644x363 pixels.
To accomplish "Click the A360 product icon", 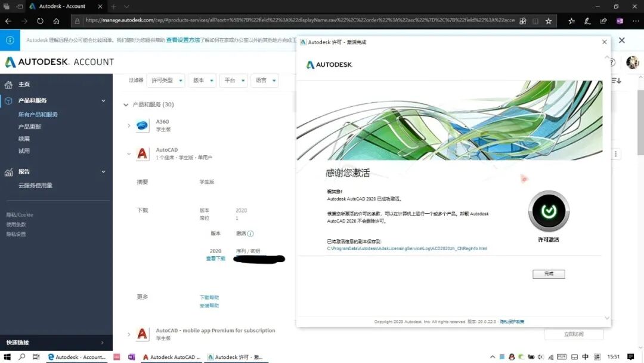I will coord(142,125).
